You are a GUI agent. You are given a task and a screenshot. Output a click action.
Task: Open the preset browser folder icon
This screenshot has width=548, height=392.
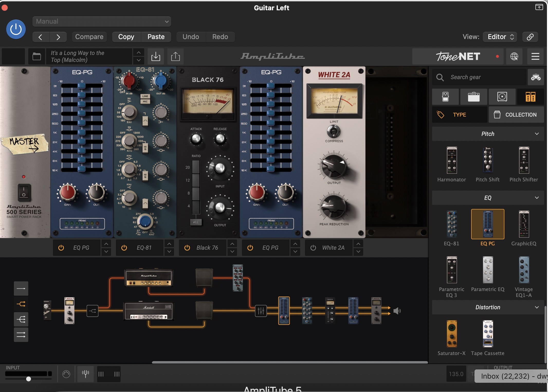[x=37, y=56]
